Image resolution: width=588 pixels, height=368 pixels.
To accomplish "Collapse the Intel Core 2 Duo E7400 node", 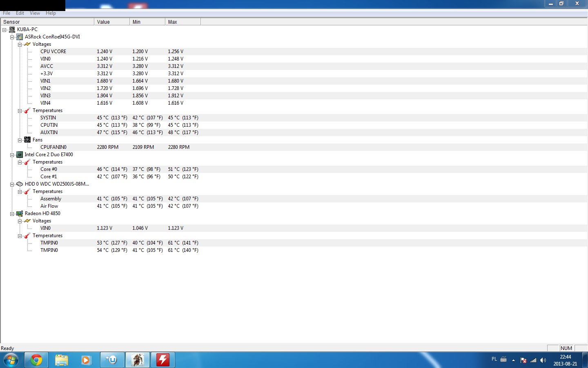I will [12, 155].
